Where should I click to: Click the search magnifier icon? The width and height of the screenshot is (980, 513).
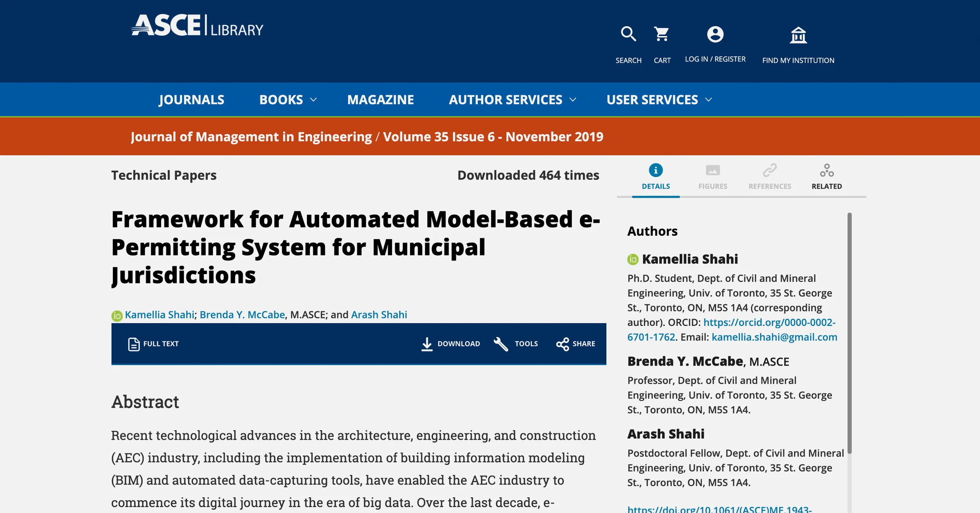(x=628, y=34)
